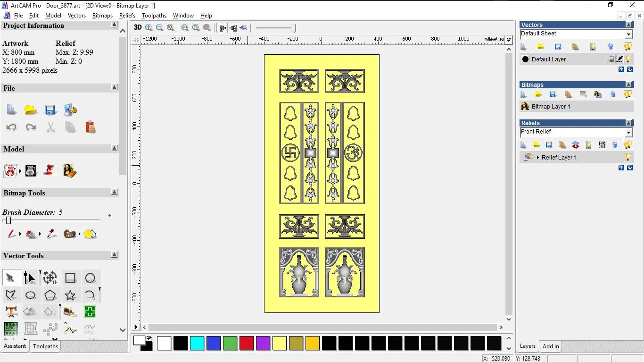644x362 pixels.
Task: Open the Front Relief dropdown
Action: click(628, 133)
